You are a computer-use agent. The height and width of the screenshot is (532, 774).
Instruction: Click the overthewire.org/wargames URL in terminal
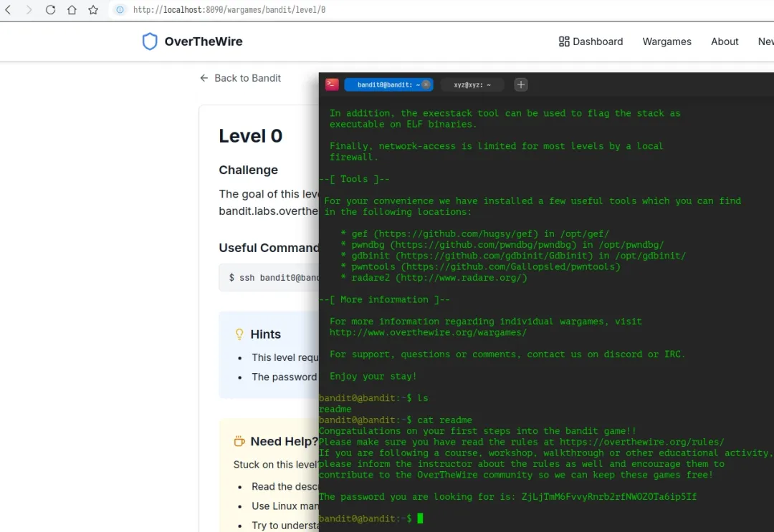pos(428,332)
